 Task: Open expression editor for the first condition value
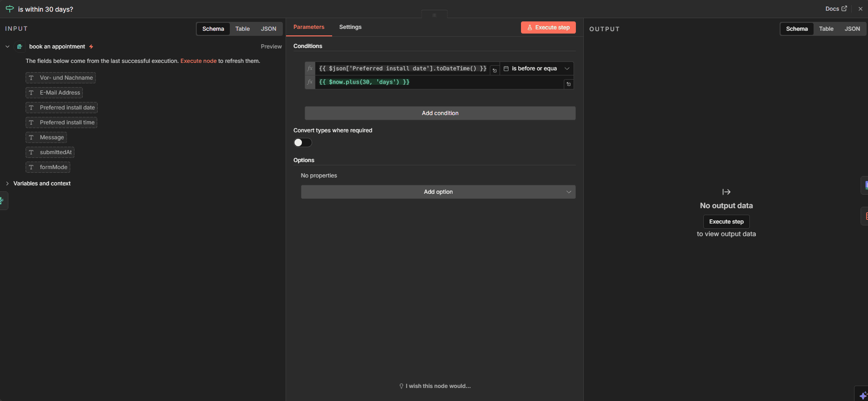tap(494, 70)
